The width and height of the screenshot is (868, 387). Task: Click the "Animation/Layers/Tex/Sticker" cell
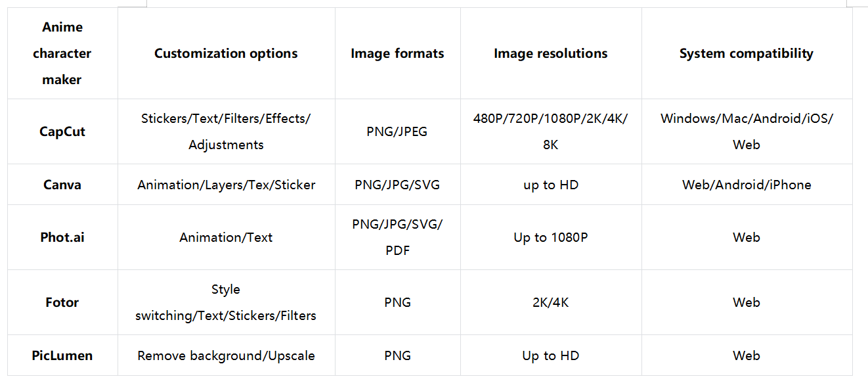click(x=226, y=185)
